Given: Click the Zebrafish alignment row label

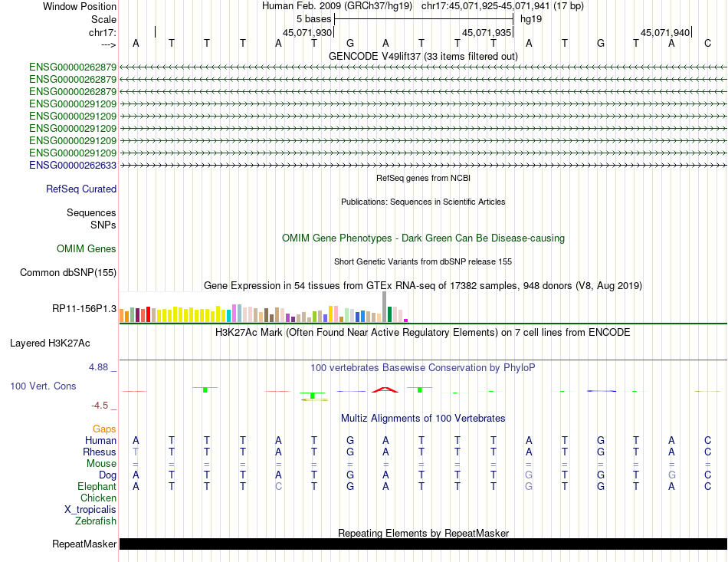Looking at the screenshot, I should [96, 521].
